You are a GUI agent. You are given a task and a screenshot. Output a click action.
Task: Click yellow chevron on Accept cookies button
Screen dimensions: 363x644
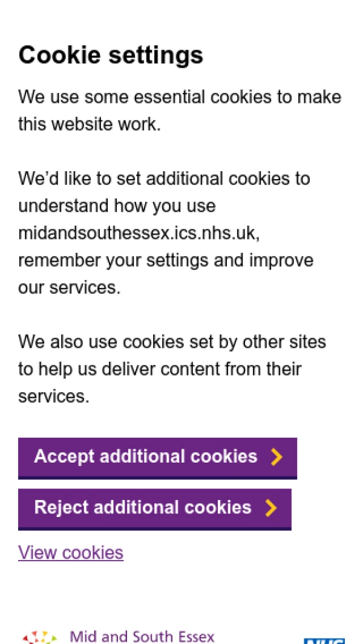point(276,457)
